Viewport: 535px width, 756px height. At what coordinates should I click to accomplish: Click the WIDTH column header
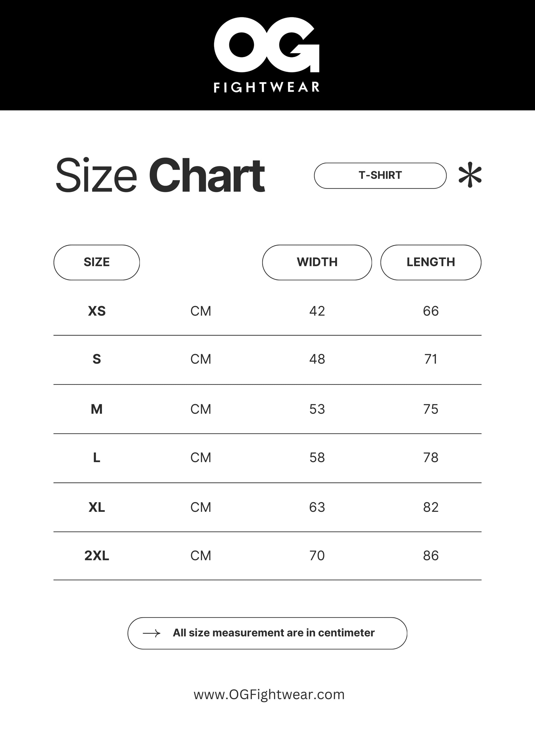click(x=317, y=262)
